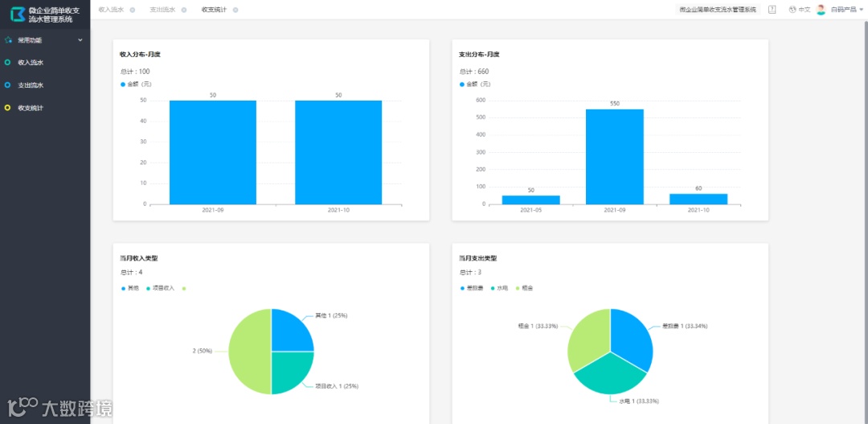Click the 当月收入类型 chart title
868x424 pixels.
coord(139,257)
